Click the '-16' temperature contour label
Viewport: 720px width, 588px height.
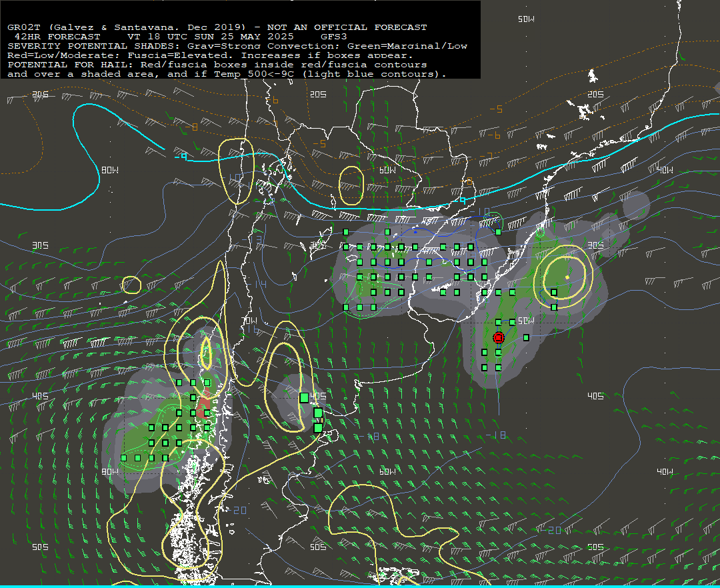(250, 329)
